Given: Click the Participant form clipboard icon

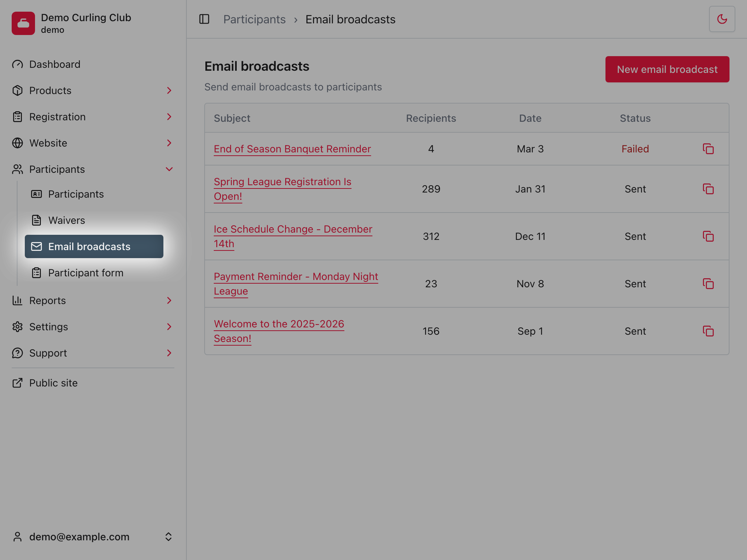Looking at the screenshot, I should coord(36,273).
